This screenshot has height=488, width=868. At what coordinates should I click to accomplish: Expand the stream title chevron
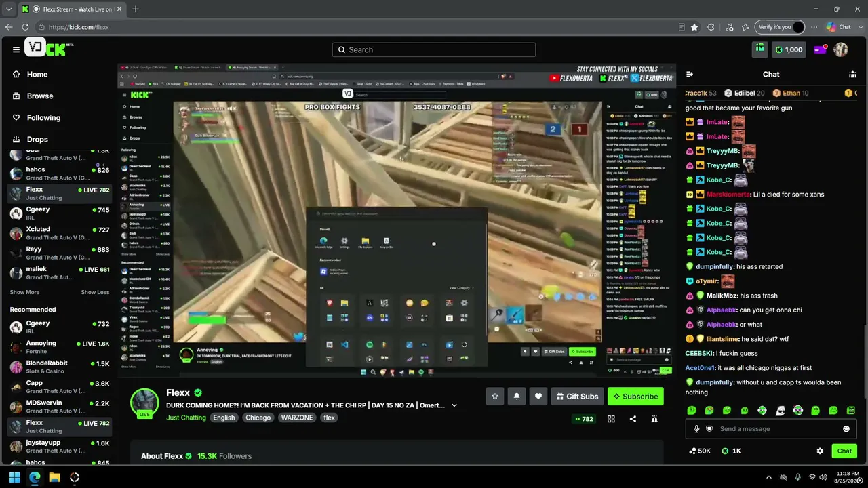[454, 405]
